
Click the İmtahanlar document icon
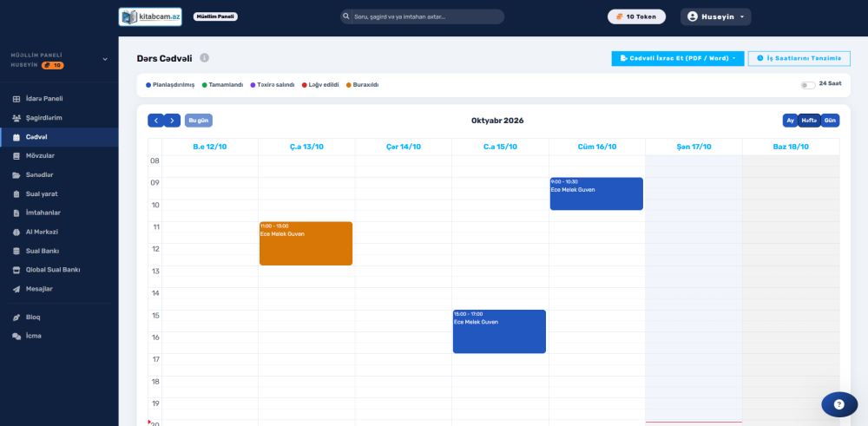[x=16, y=213]
